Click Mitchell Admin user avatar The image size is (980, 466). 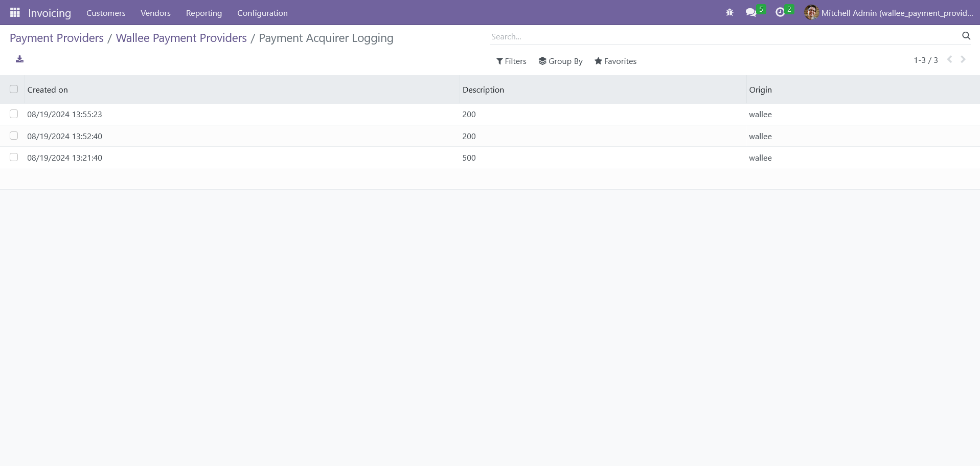811,13
